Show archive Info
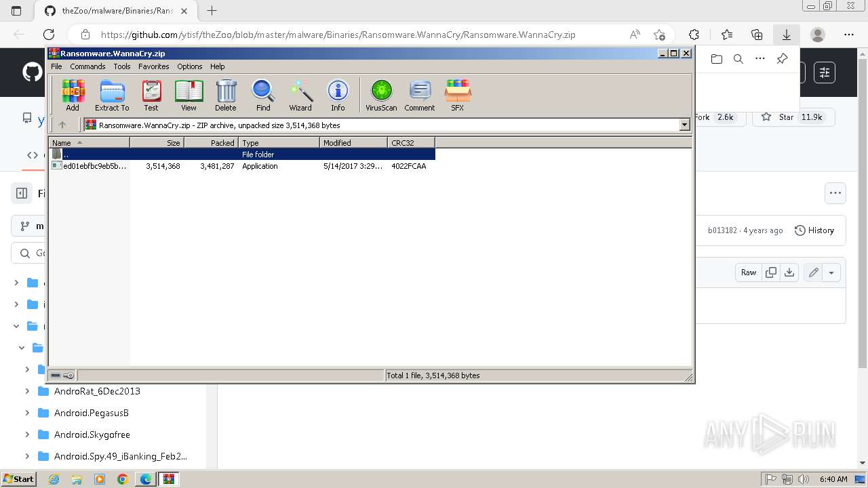The width and height of the screenshot is (868, 488). 338,95
